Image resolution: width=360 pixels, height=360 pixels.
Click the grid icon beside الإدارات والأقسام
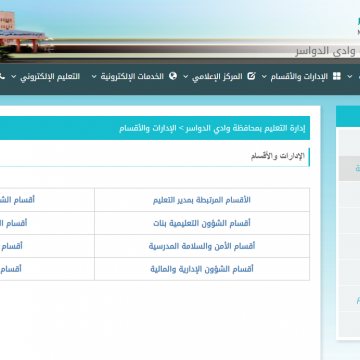click(337, 76)
